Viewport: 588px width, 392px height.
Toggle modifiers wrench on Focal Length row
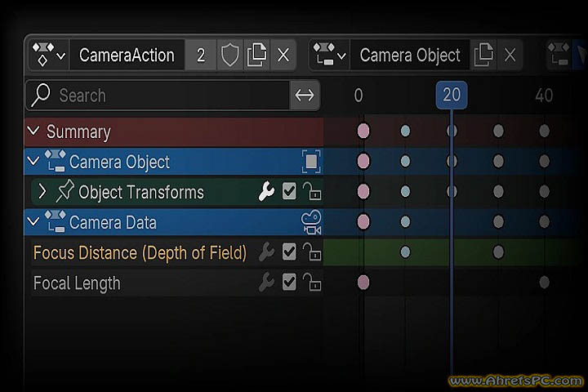point(266,282)
